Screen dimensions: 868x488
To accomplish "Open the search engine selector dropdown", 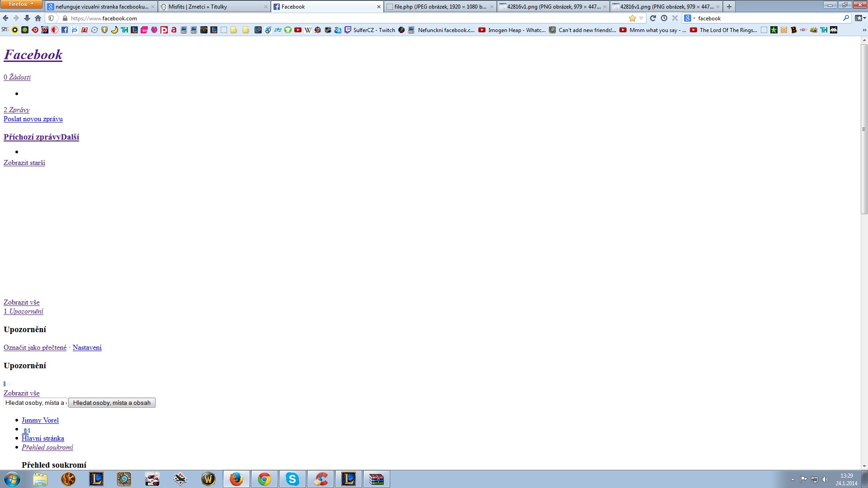I will point(689,18).
